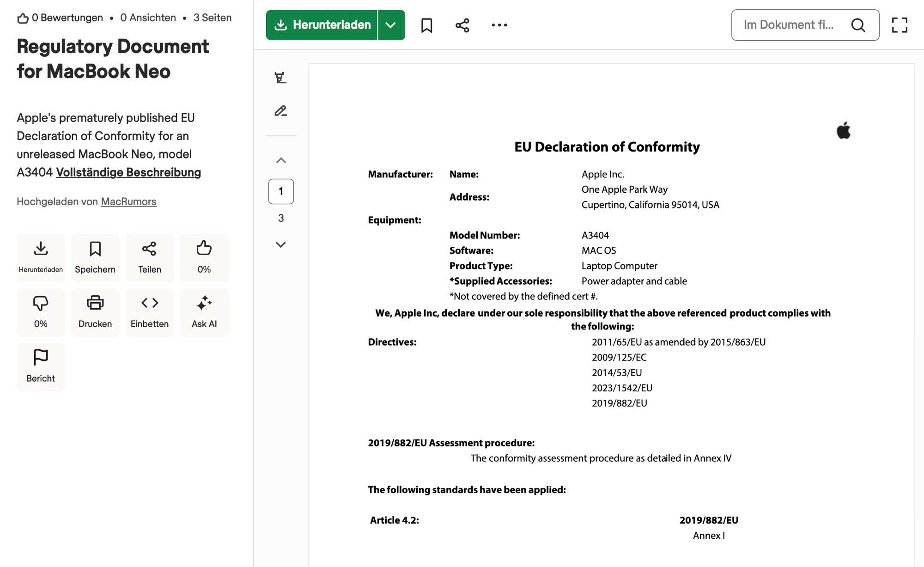
Task: Toggle thumbs-down rating on the document
Action: [41, 312]
